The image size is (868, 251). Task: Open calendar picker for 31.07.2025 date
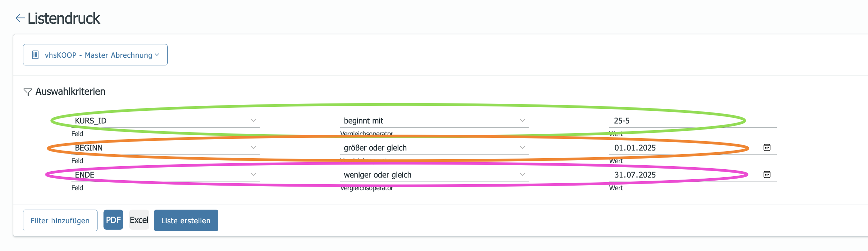pos(767,175)
